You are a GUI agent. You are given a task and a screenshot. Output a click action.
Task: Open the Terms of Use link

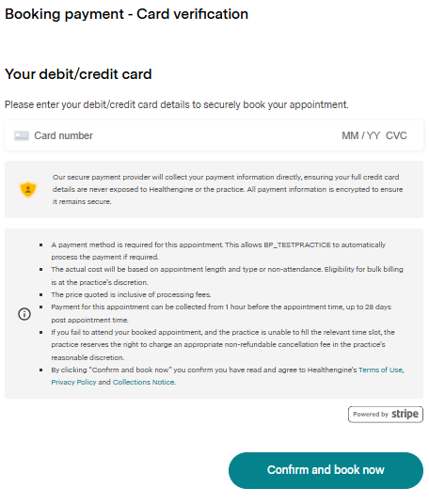tap(380, 370)
